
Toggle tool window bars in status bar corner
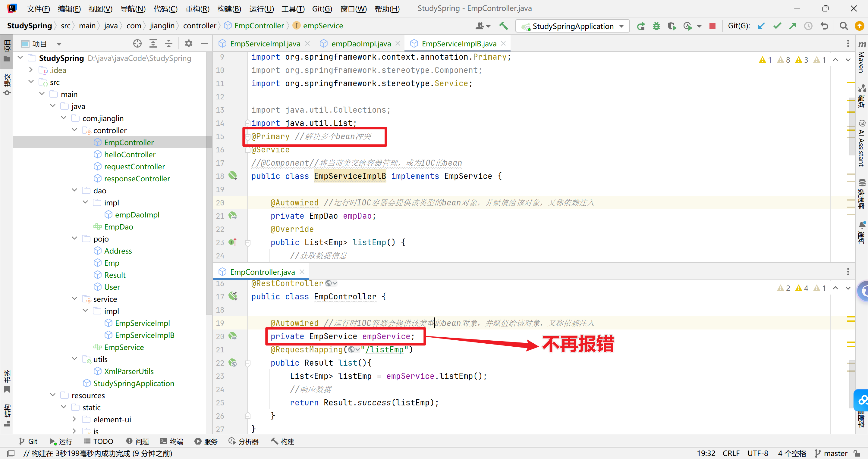coord(11,453)
